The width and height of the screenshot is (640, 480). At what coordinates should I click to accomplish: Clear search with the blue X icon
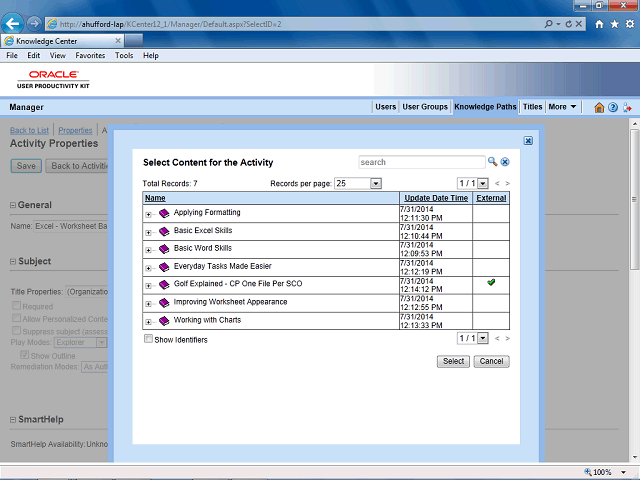pyautogui.click(x=505, y=162)
